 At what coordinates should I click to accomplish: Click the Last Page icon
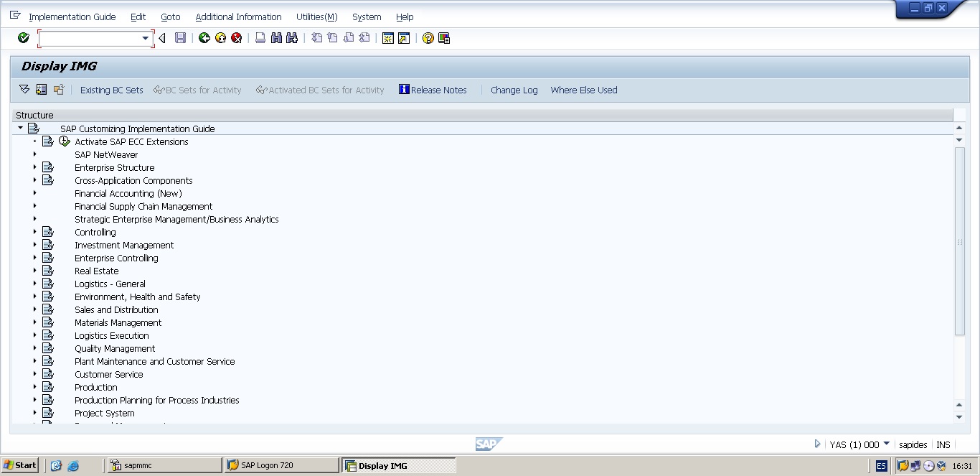[364, 38]
